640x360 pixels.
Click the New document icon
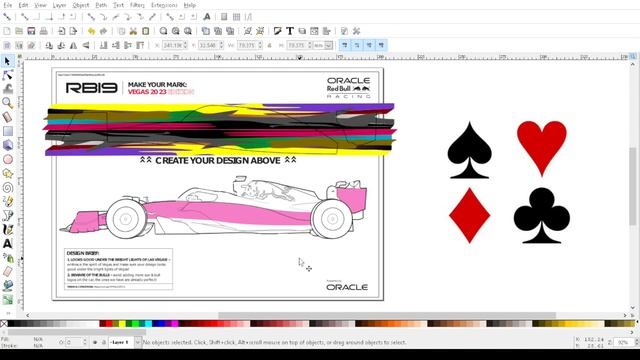pyautogui.click(x=7, y=31)
